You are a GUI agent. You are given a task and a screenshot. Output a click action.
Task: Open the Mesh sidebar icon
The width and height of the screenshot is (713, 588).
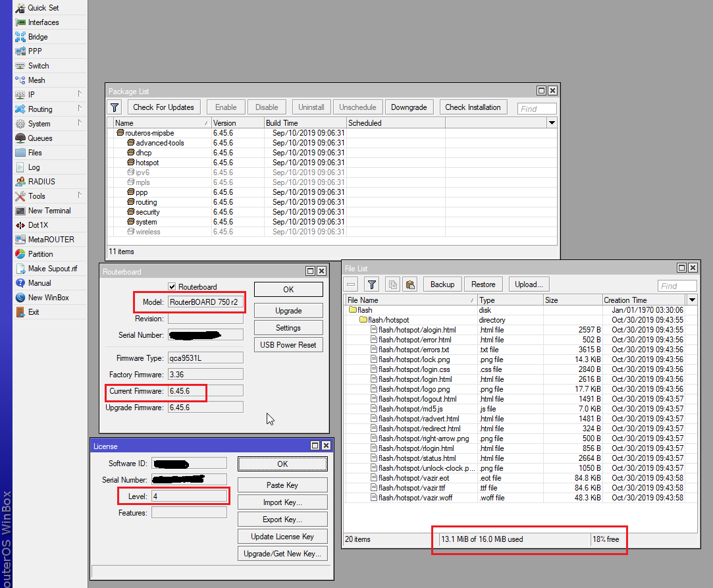click(x=20, y=80)
